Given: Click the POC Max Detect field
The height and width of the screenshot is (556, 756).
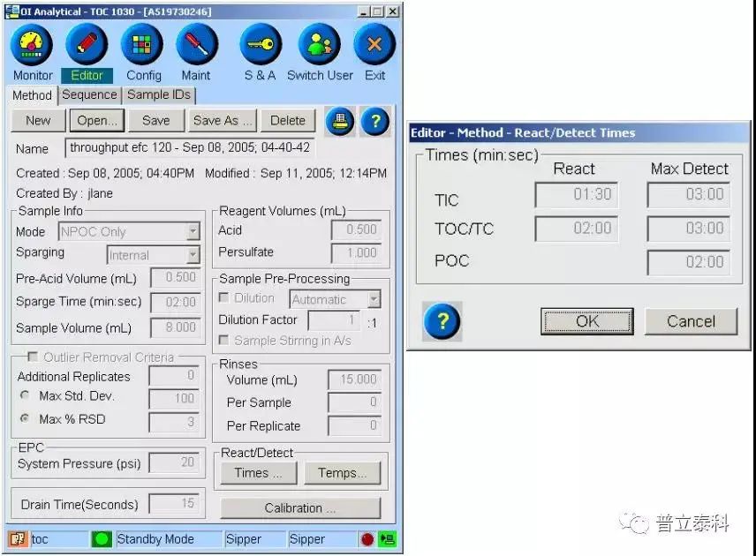Looking at the screenshot, I should point(689,262).
